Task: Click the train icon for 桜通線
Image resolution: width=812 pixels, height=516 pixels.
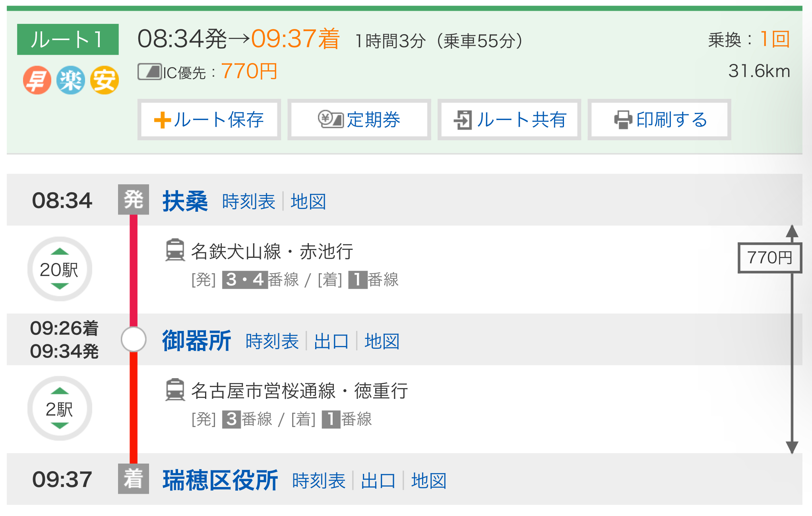Action: 175,390
